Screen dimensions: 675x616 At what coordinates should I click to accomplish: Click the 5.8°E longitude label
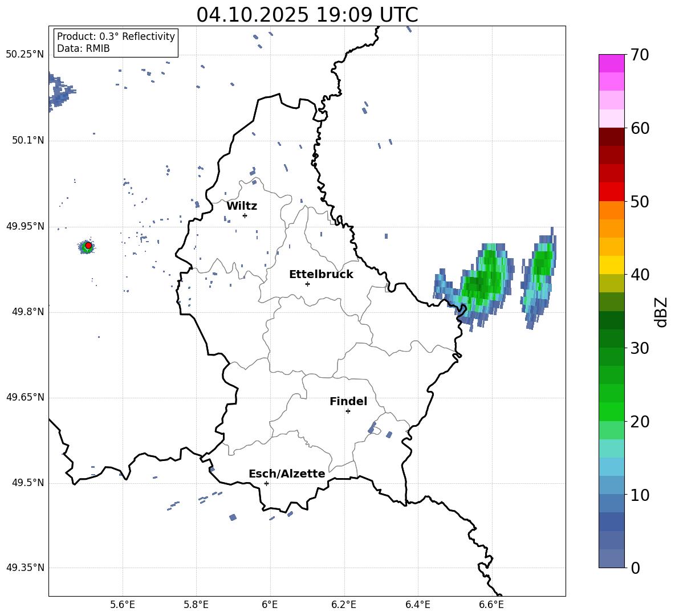[x=196, y=605]
